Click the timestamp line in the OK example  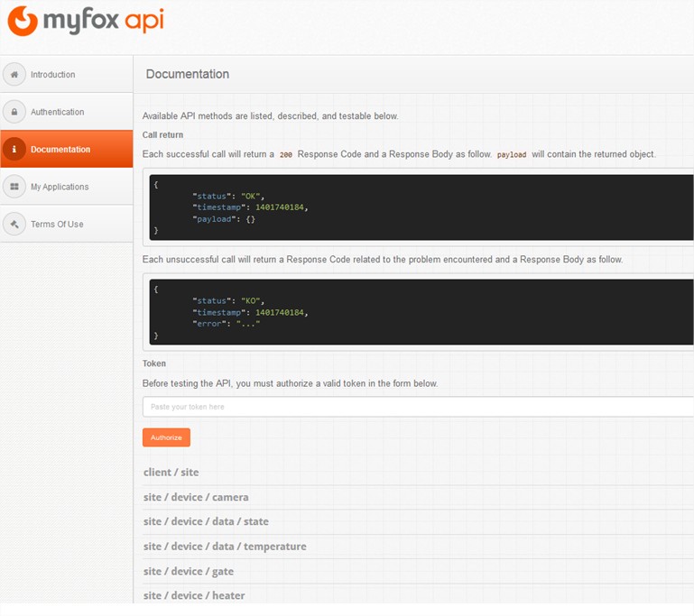[x=250, y=207]
